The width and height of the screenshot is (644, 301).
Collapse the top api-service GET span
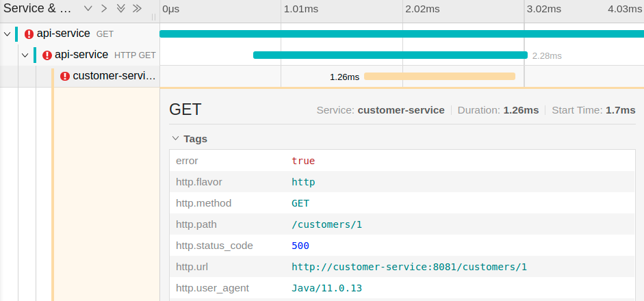[7, 34]
